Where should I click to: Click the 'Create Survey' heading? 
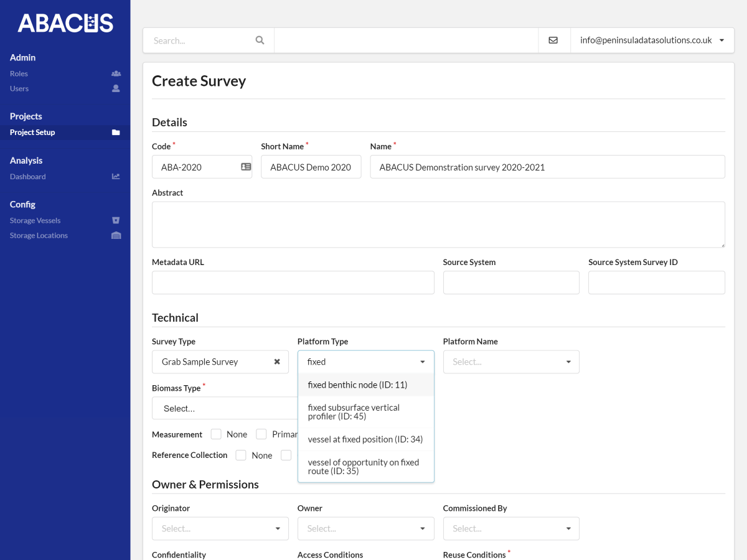click(x=199, y=81)
